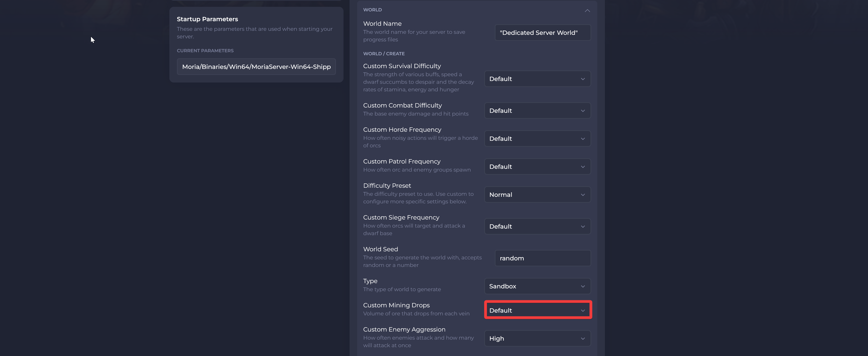Open Custom Patrol Frequency dropdown
Screen dimensions: 868x356
pyautogui.click(x=537, y=167)
